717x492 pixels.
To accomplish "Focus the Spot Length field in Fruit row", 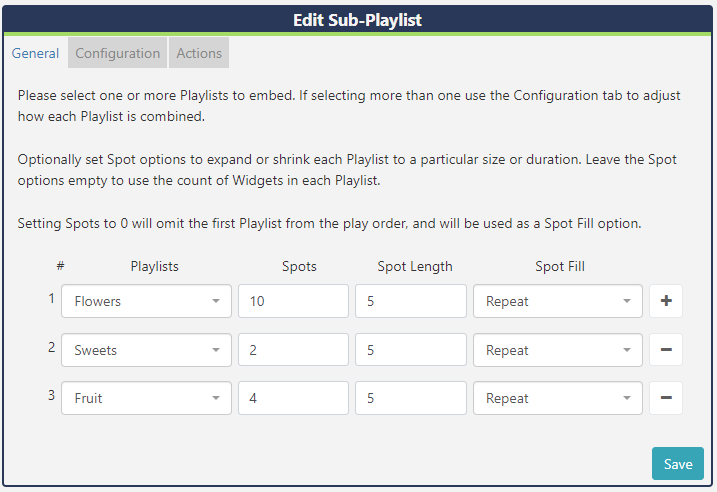I will [x=410, y=398].
